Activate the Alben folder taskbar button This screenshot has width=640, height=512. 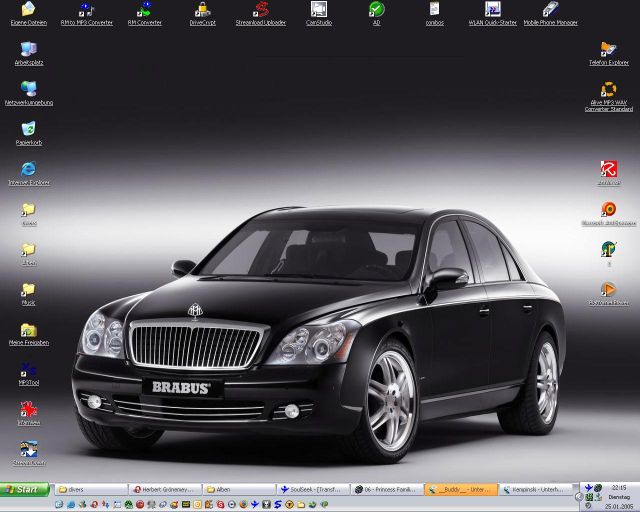[x=238, y=489]
